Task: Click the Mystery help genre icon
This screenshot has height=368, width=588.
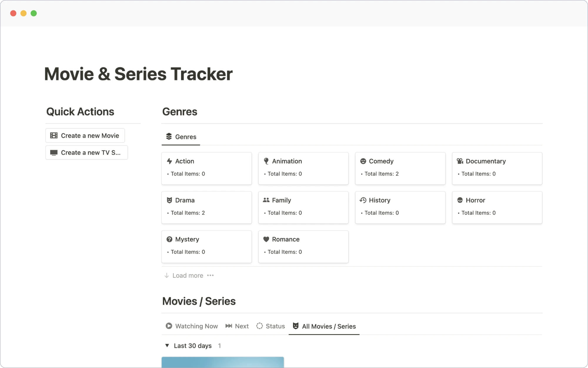Action: point(169,239)
